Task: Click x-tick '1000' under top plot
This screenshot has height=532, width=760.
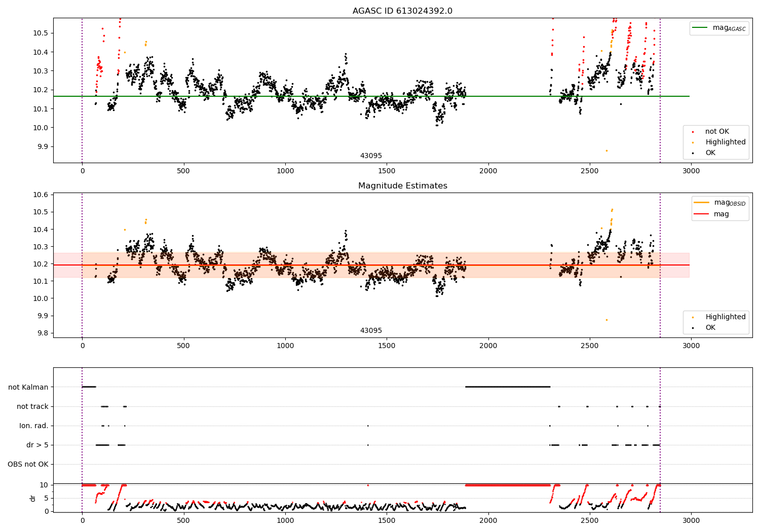Action: [x=285, y=171]
